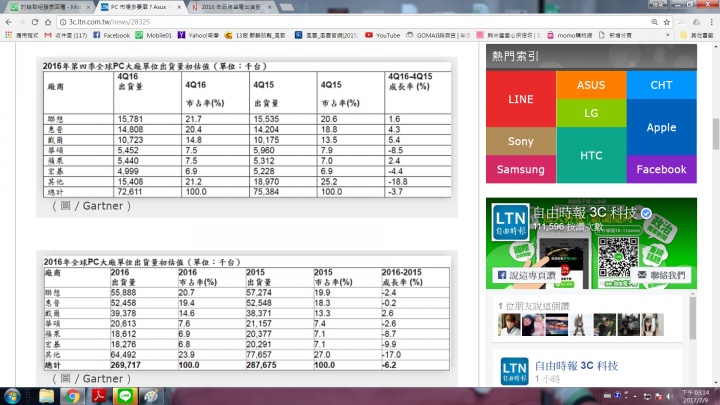Open Adobe Reader from the taskbar
The height and width of the screenshot is (405, 720).
point(99,396)
